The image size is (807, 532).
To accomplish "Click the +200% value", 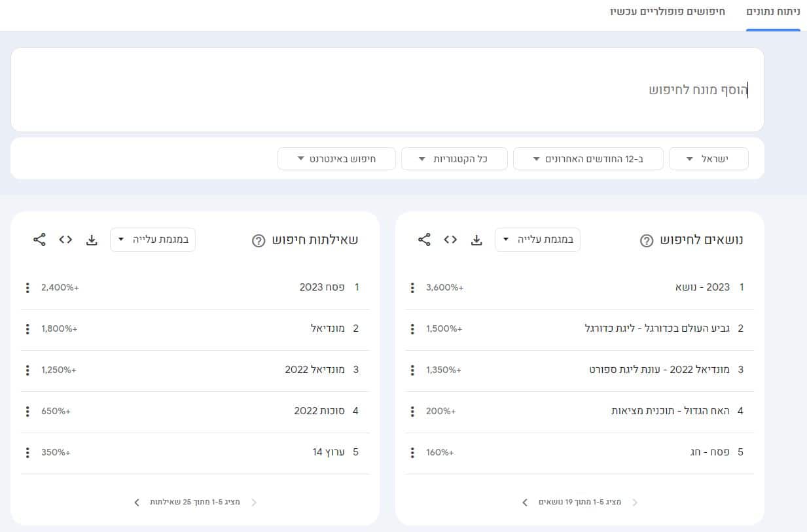I will (440, 411).
